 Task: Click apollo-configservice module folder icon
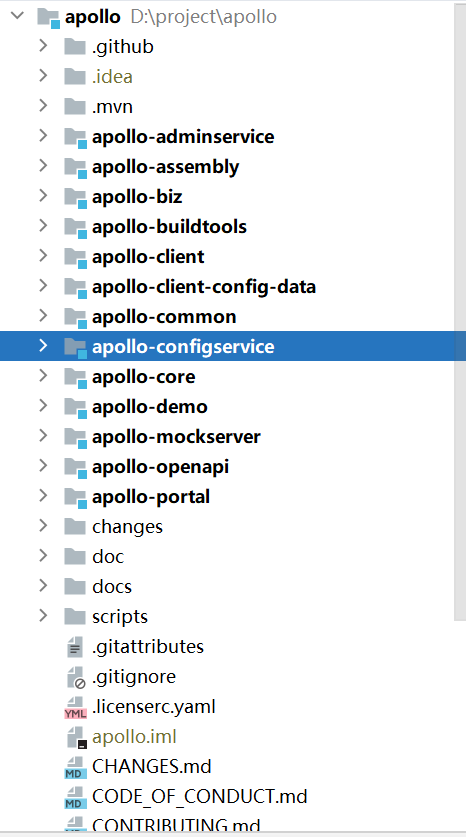click(x=75, y=348)
